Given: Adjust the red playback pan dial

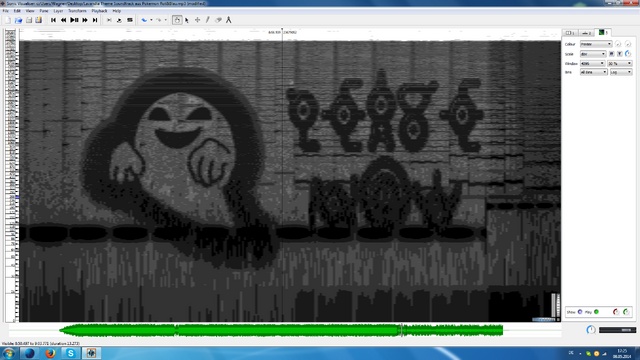Looking at the screenshot, I should pyautogui.click(x=616, y=312).
